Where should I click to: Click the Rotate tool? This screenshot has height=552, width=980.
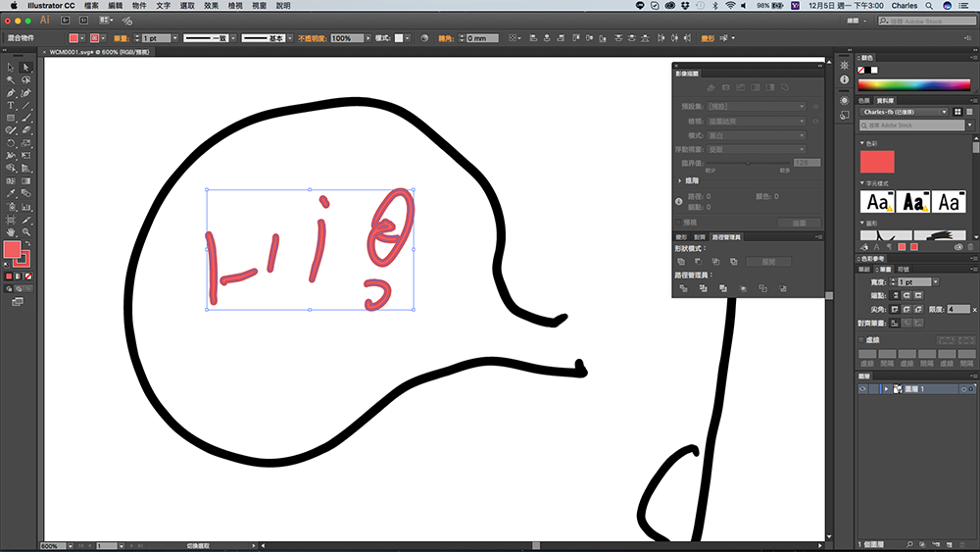pos(11,143)
